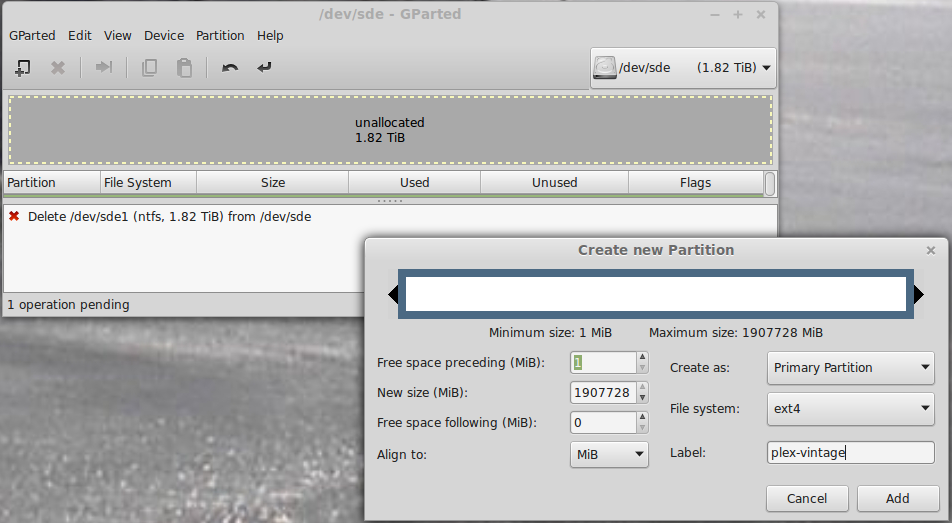
Task: Open the Help menu
Action: point(270,35)
